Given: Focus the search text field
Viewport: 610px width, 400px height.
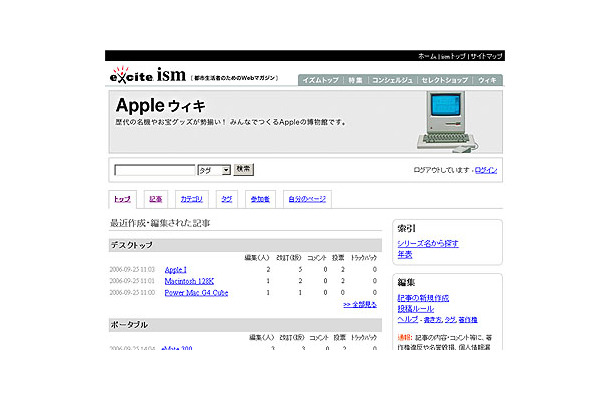Looking at the screenshot, I should 154,170.
